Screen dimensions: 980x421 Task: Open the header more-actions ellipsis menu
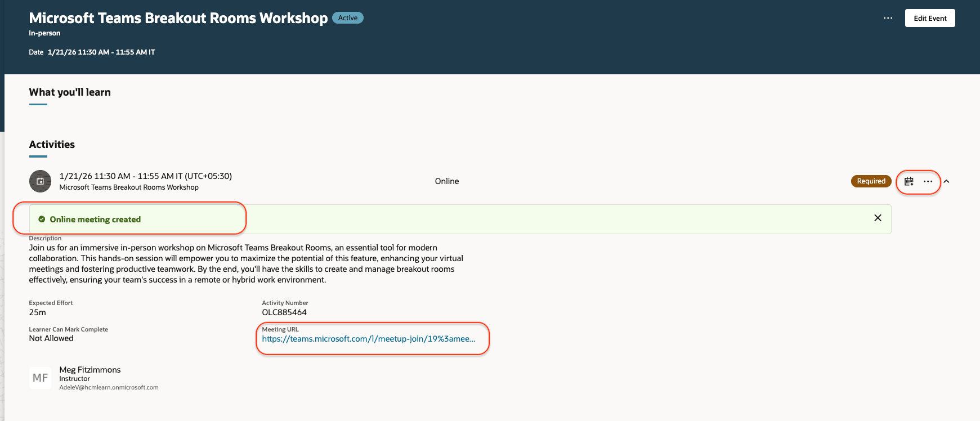(x=888, y=18)
